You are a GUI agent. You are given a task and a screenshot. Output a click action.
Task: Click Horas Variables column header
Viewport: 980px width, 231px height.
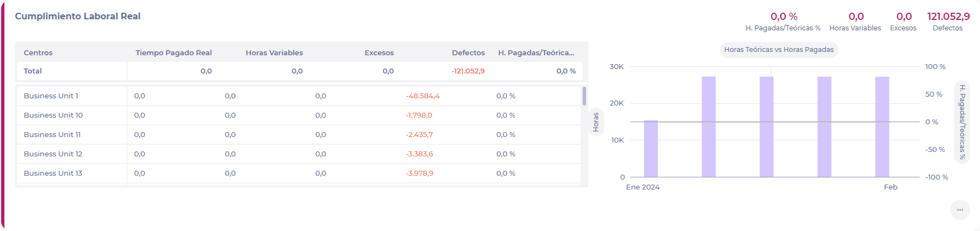(x=274, y=53)
